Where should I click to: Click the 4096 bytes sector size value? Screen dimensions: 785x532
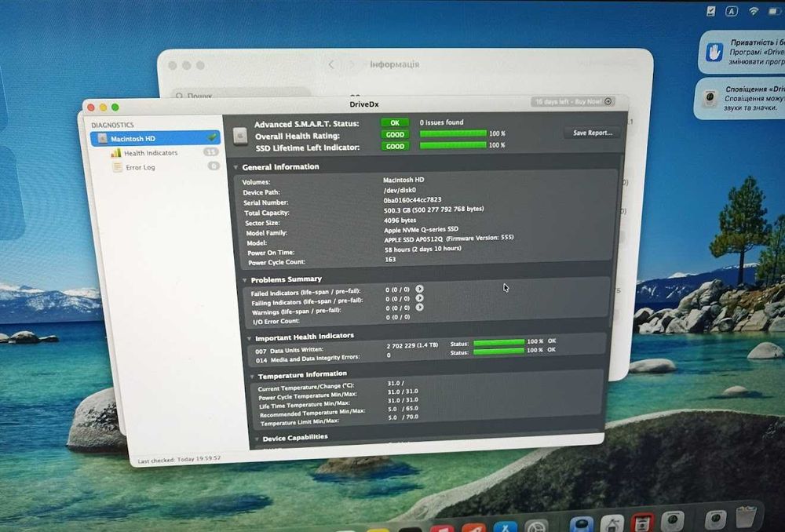(400, 220)
